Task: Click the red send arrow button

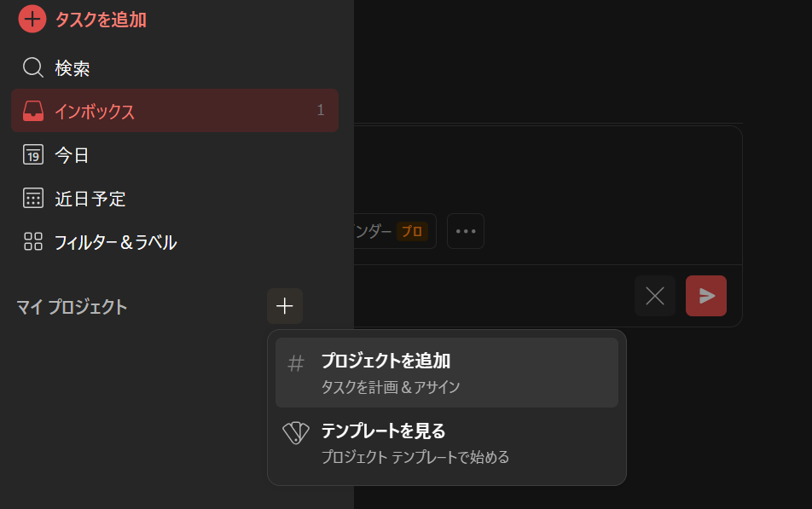Action: pos(706,296)
